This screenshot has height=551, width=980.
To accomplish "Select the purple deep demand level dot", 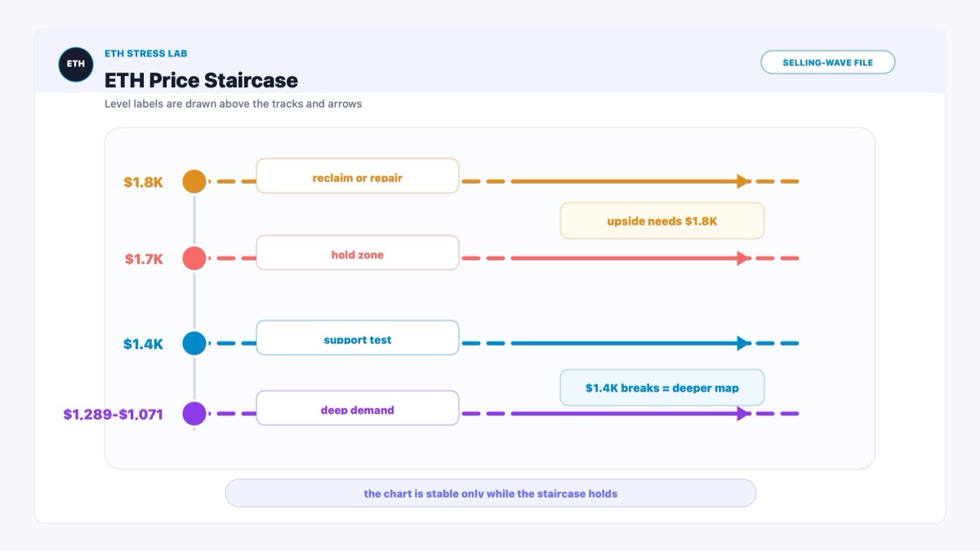I will click(194, 413).
